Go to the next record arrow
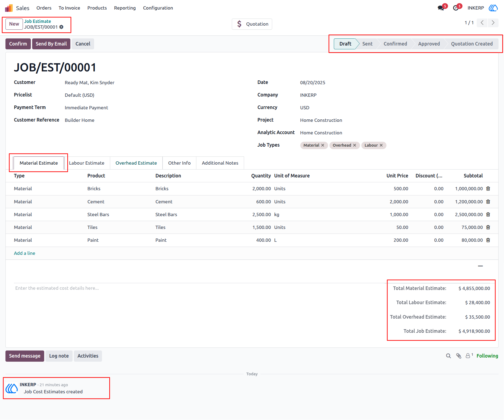This screenshot has width=504, height=420. (493, 23)
